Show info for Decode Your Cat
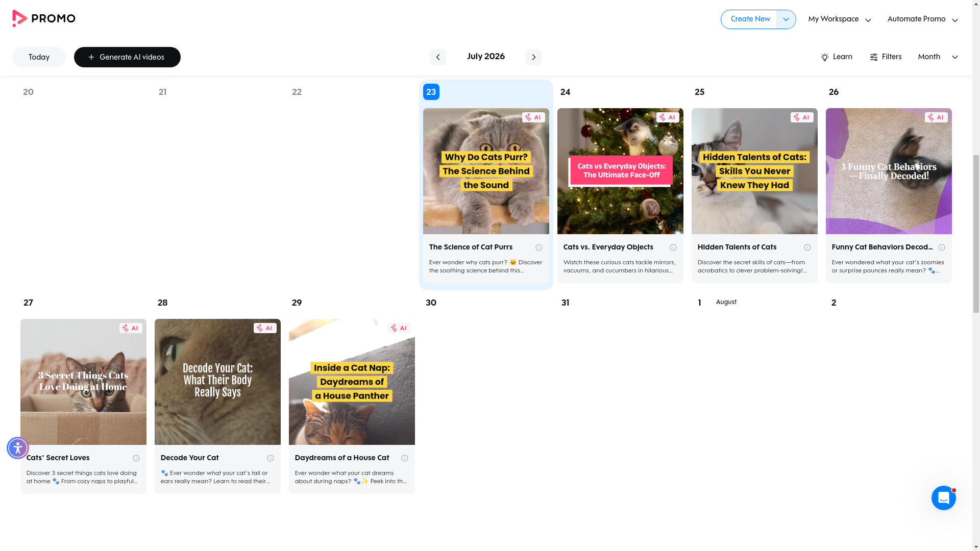 270,458
